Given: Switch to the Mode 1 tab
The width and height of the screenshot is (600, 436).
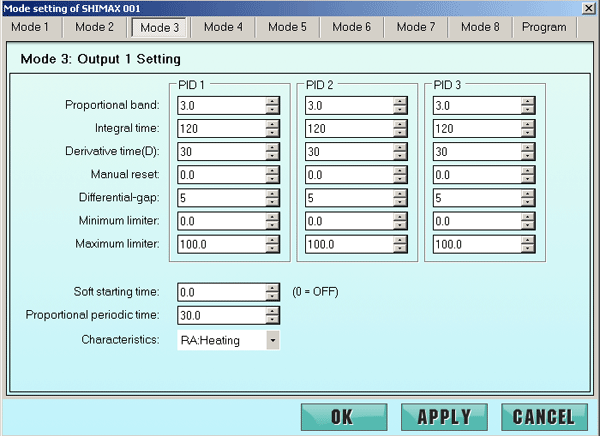Looking at the screenshot, I should pyautogui.click(x=30, y=27).
